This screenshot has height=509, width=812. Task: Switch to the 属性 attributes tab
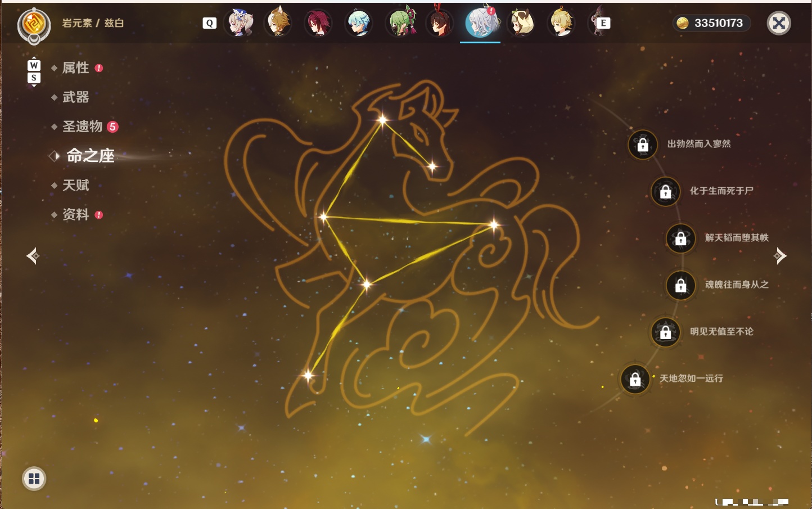coord(75,68)
